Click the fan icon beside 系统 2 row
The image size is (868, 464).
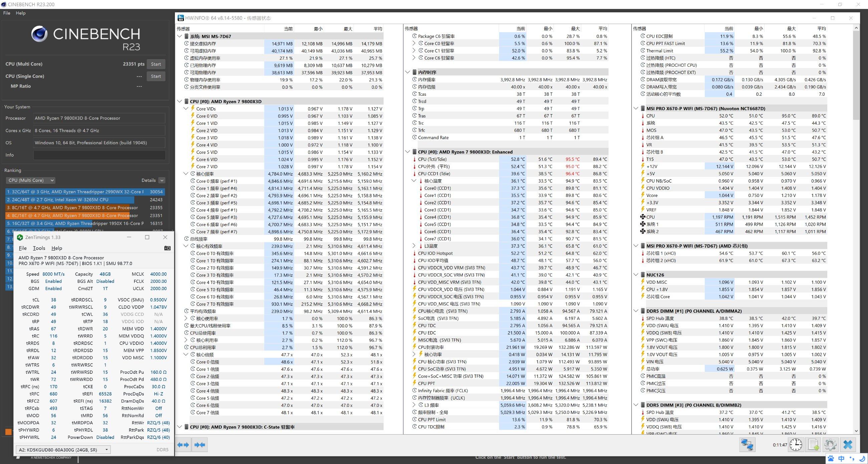click(x=643, y=231)
